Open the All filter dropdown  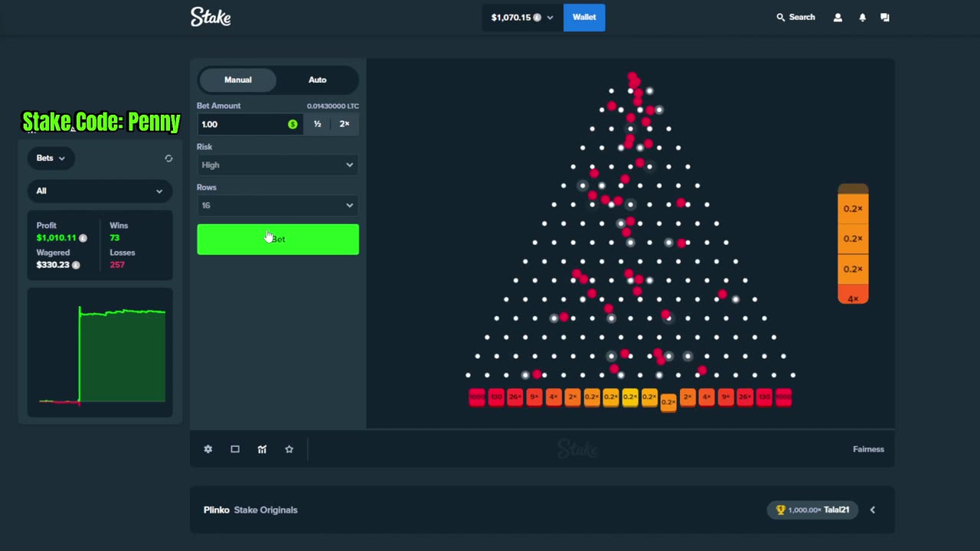(100, 191)
